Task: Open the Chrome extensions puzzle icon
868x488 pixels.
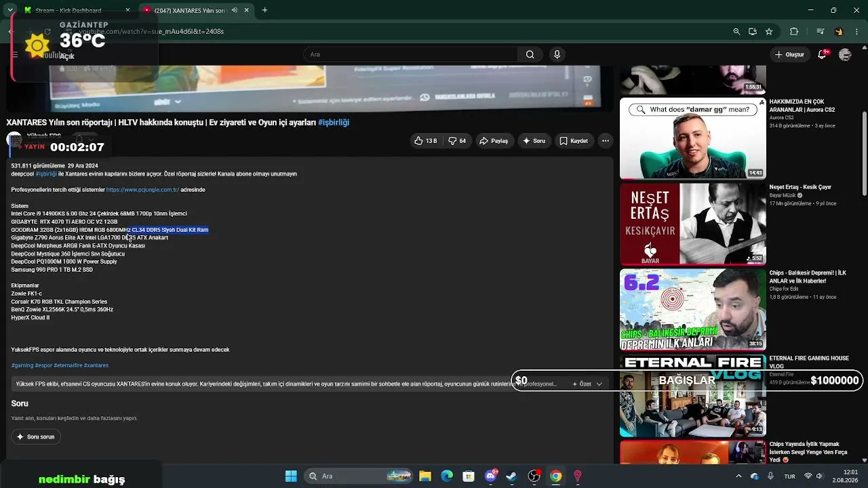Action: point(794,31)
